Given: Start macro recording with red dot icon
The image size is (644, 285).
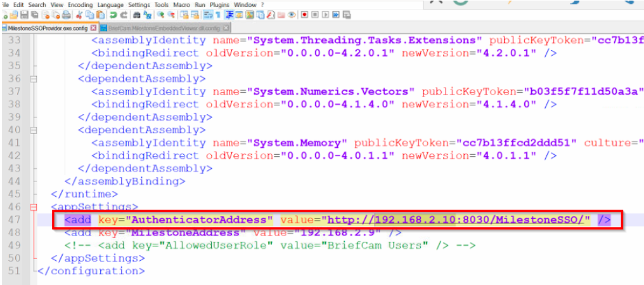Looking at the screenshot, I should coord(305,14).
